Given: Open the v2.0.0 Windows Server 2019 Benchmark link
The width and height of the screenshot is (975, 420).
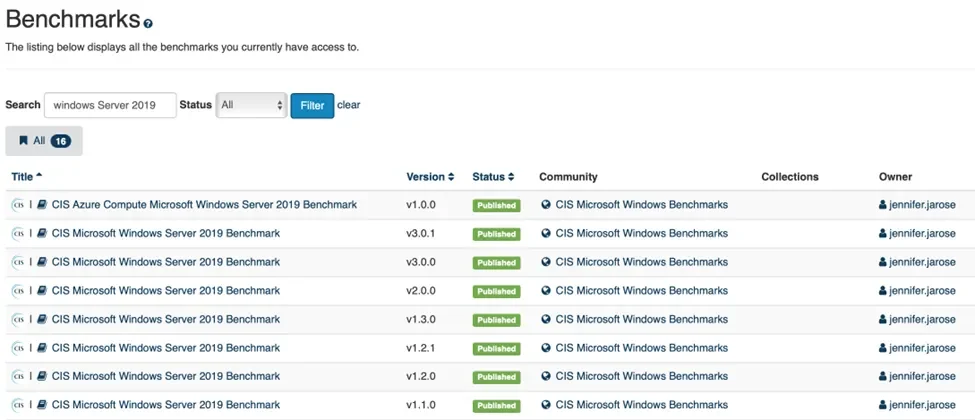Looking at the screenshot, I should [165, 291].
